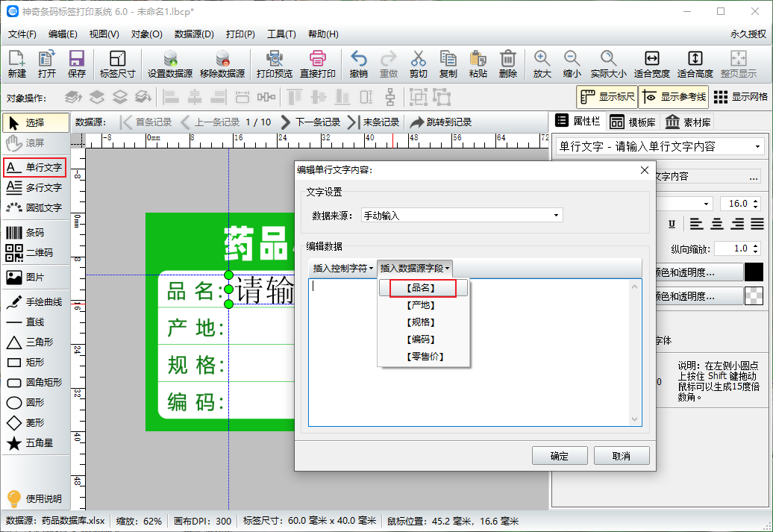Viewport: 773px width, 532px height.
Task: Select the 圆弧文字 tool
Action: pyautogui.click(x=34, y=208)
